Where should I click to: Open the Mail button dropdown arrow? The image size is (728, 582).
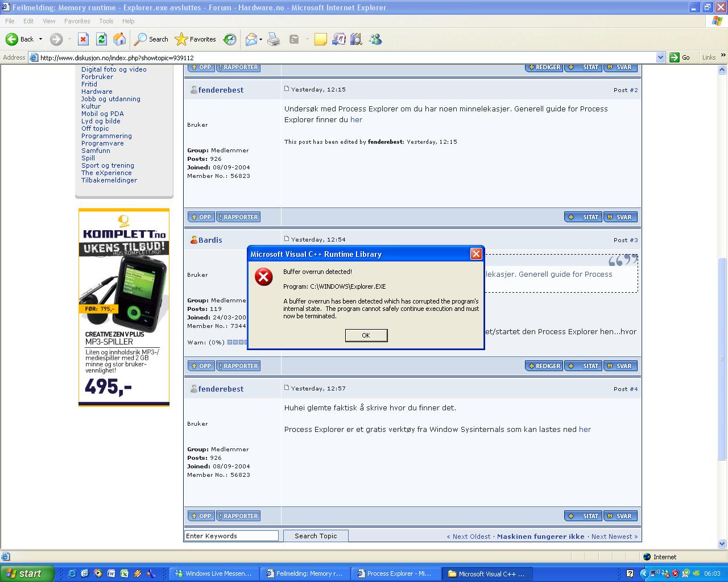(260, 39)
